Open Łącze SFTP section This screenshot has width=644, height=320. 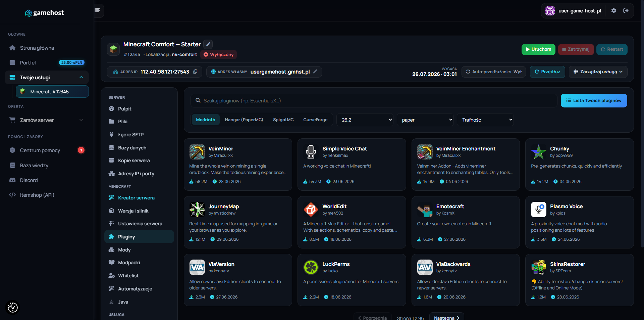[x=139, y=135]
